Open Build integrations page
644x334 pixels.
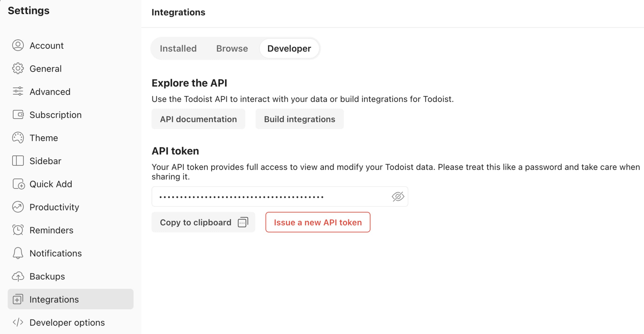[299, 119]
